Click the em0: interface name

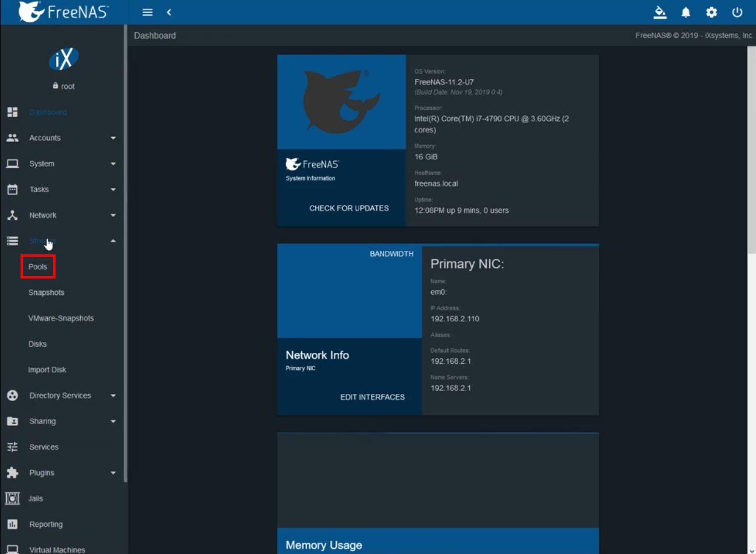(438, 292)
